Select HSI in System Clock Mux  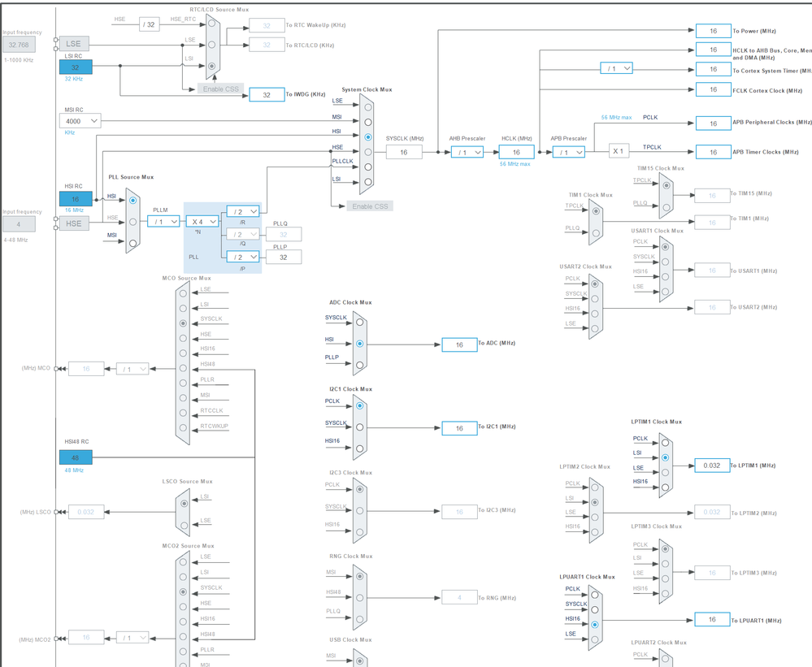point(367,137)
